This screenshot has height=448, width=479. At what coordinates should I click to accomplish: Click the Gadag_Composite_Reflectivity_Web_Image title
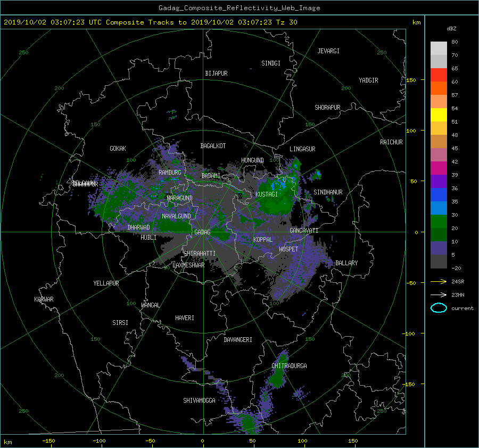[x=239, y=8]
